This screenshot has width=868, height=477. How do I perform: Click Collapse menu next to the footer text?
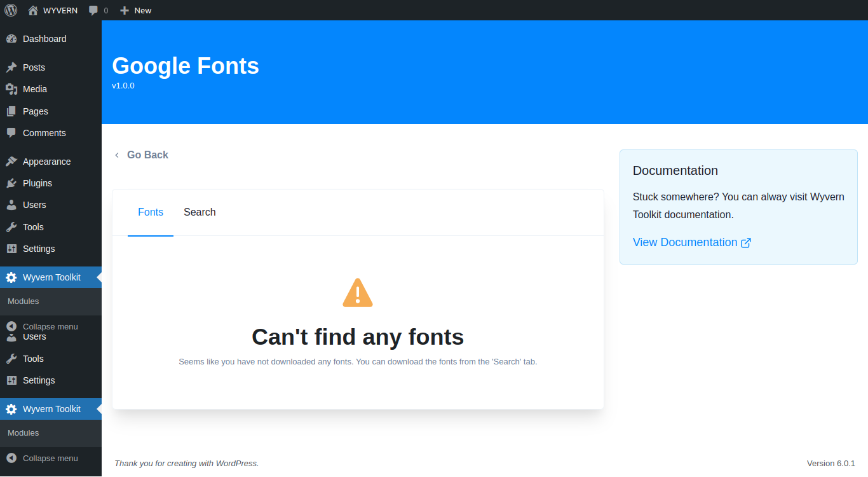pyautogui.click(x=51, y=458)
